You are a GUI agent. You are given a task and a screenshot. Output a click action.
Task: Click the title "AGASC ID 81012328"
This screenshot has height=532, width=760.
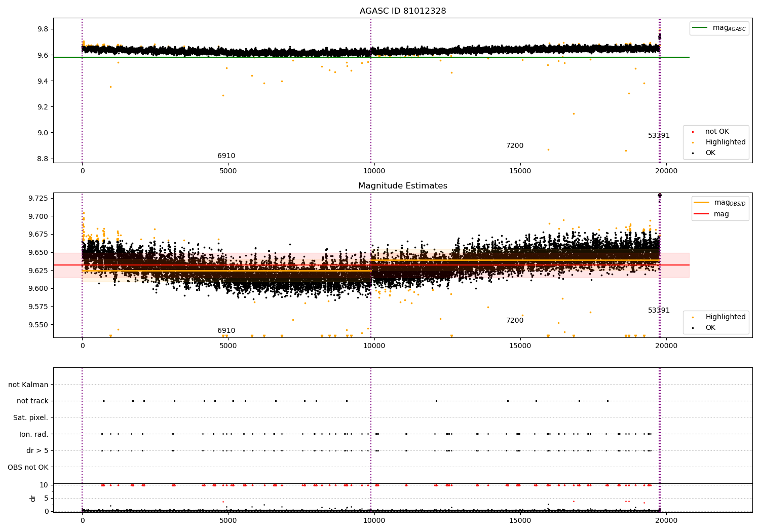(403, 11)
